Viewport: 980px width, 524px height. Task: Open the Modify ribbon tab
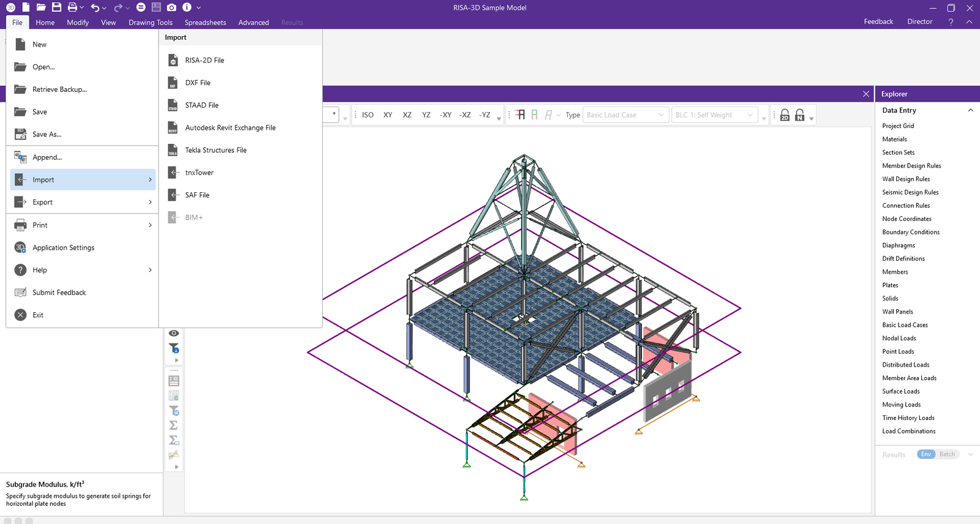click(78, 23)
